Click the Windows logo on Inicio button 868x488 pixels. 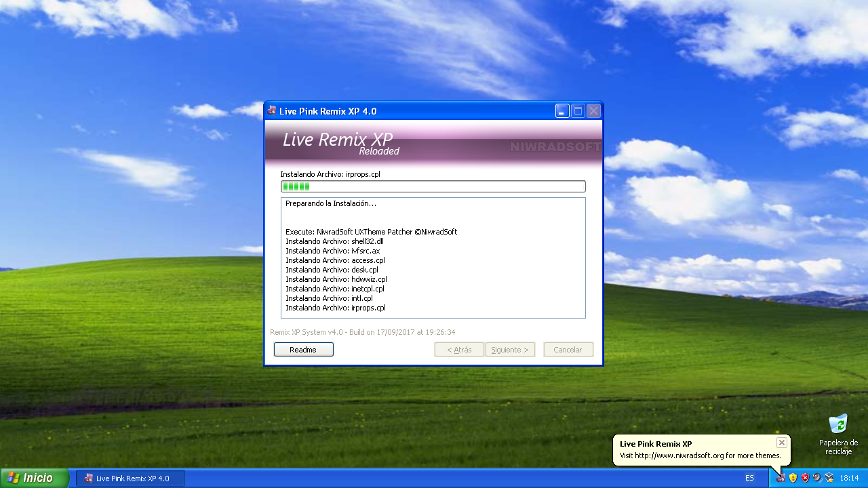click(x=13, y=478)
